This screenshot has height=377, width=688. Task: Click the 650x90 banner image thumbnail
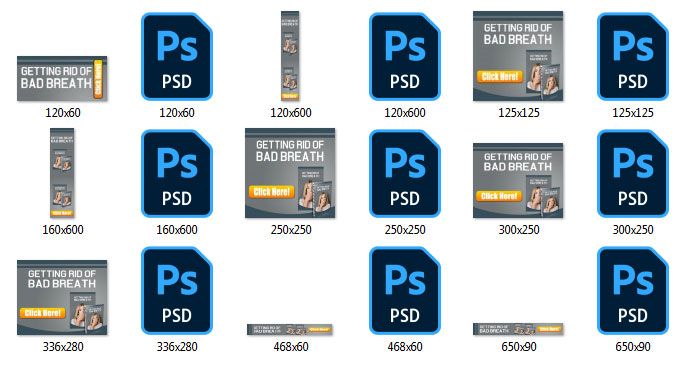pos(518,329)
